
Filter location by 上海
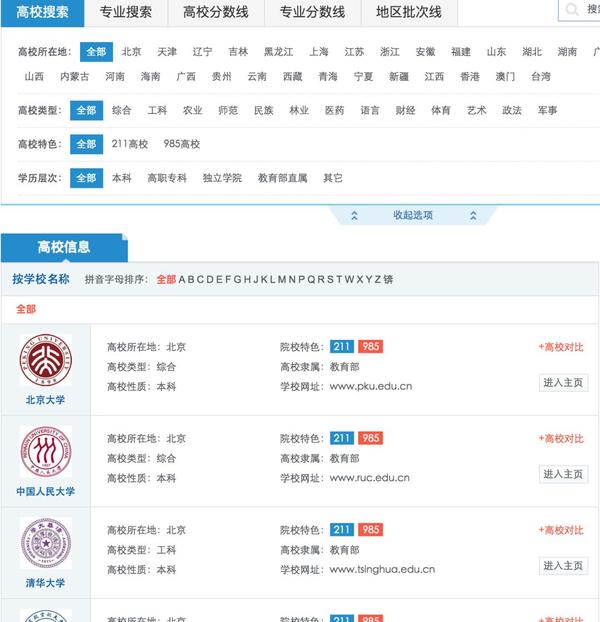[x=319, y=52]
